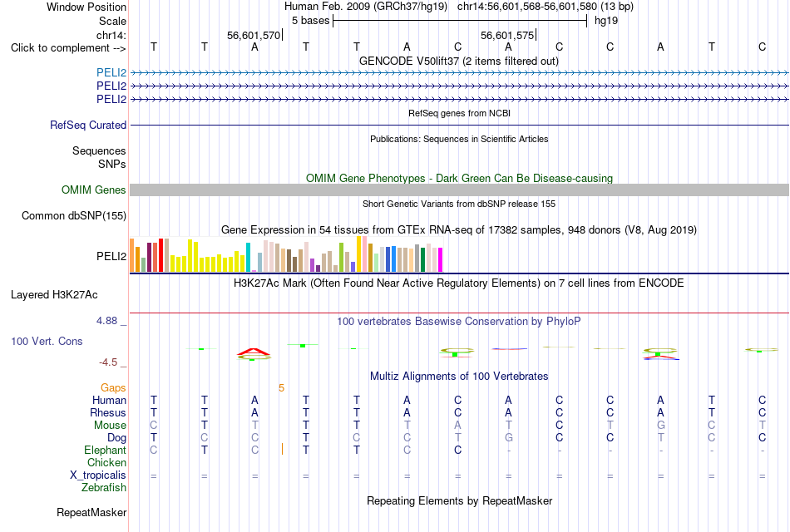The height and width of the screenshot is (532, 790).
Task: Click the chr14: ruler label
Action: point(111,35)
